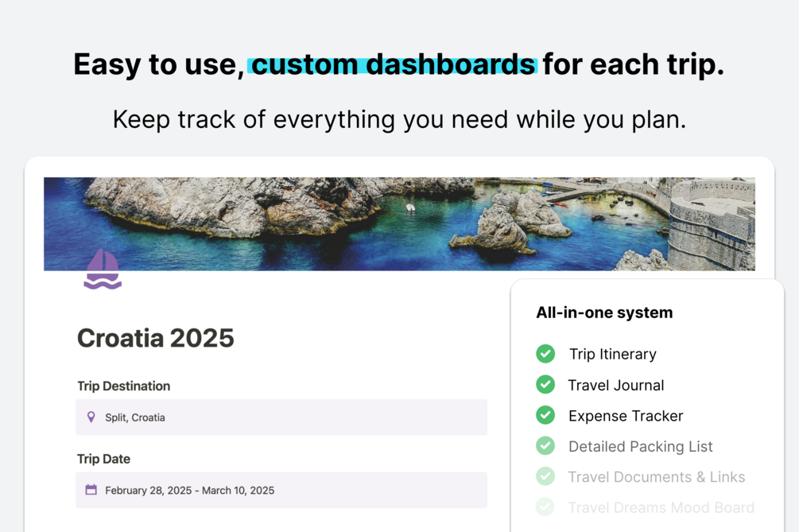This screenshot has height=532, width=799.
Task: Click the green check next to Expense Tracker
Action: pyautogui.click(x=545, y=415)
